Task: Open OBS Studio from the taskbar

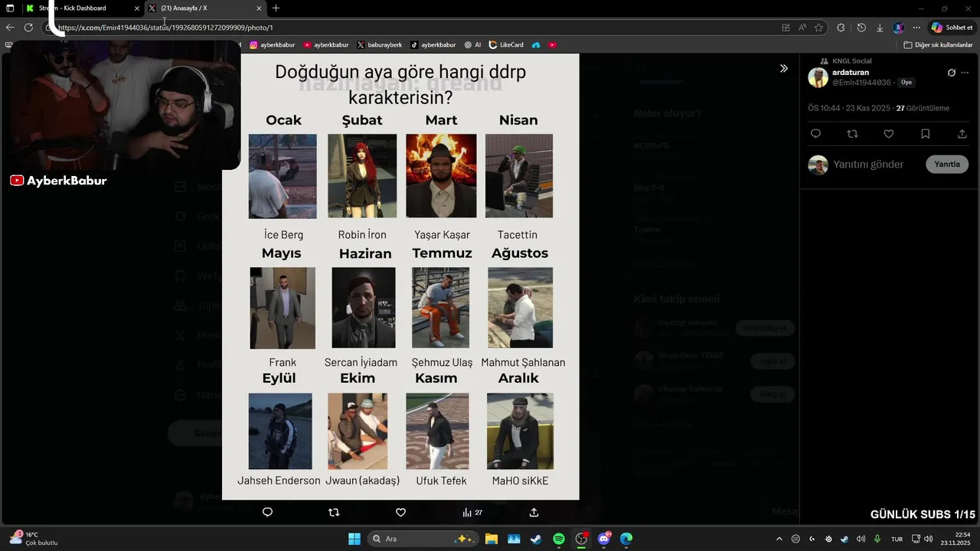Action: pos(581,539)
